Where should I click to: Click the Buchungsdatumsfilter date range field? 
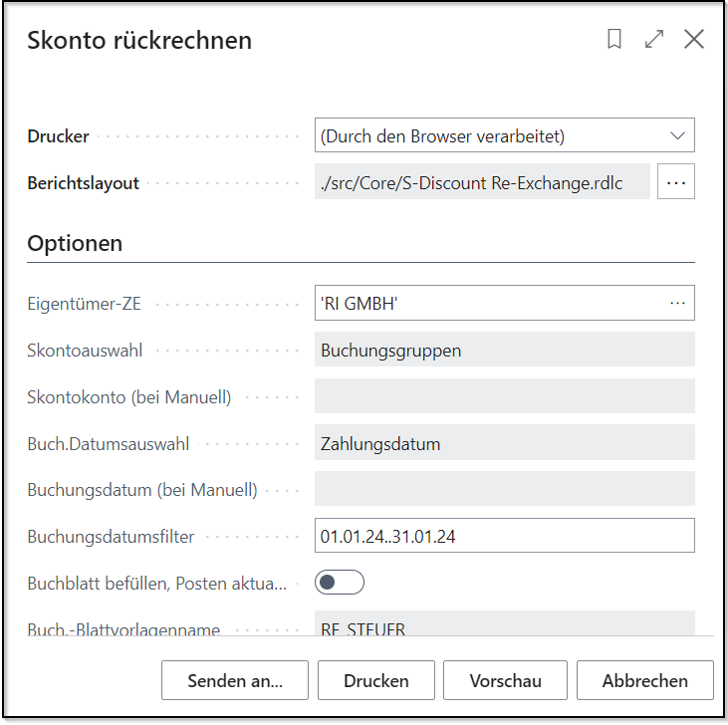pos(504,536)
